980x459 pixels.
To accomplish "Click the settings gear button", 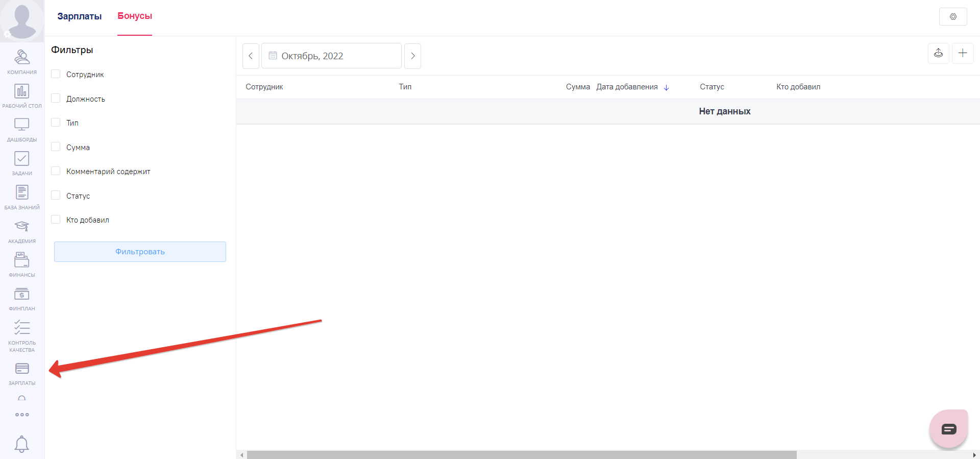I will (952, 17).
